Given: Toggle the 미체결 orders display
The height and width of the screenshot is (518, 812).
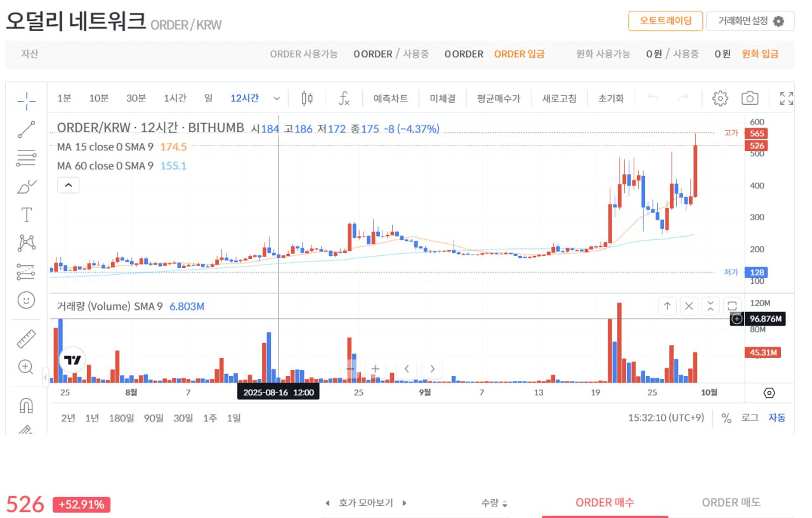Looking at the screenshot, I should pos(443,98).
